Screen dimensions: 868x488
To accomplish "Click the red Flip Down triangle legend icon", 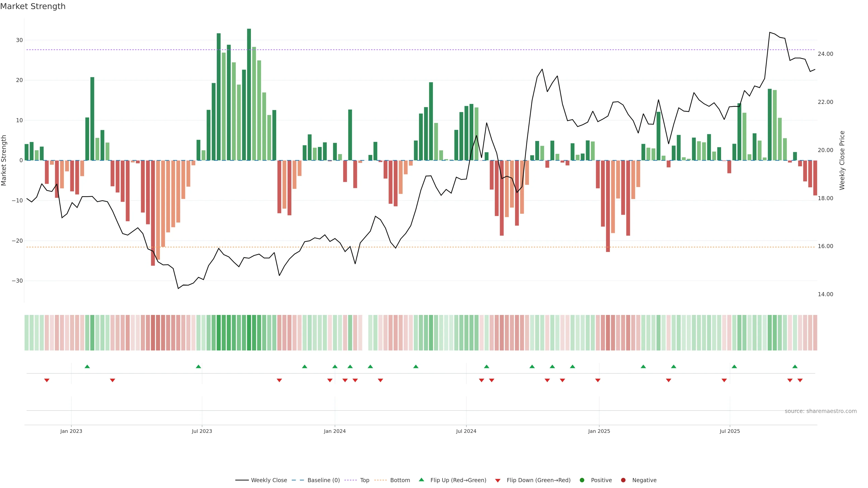I will click(498, 480).
